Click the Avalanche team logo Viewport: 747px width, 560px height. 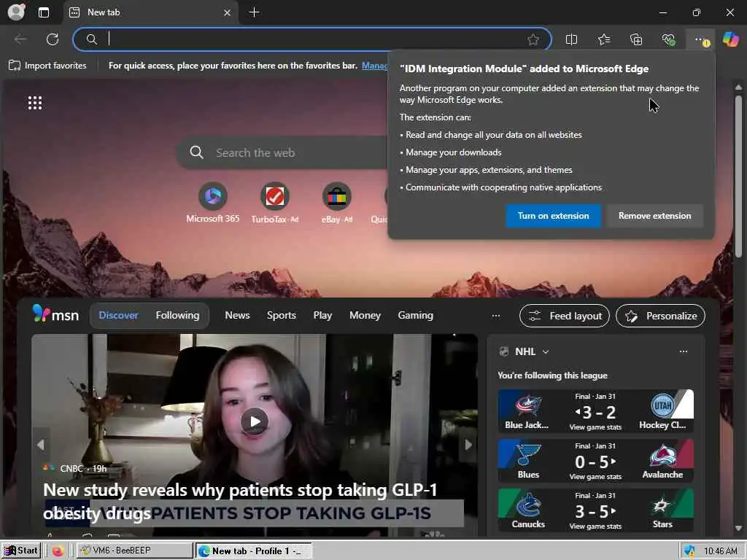point(662,455)
